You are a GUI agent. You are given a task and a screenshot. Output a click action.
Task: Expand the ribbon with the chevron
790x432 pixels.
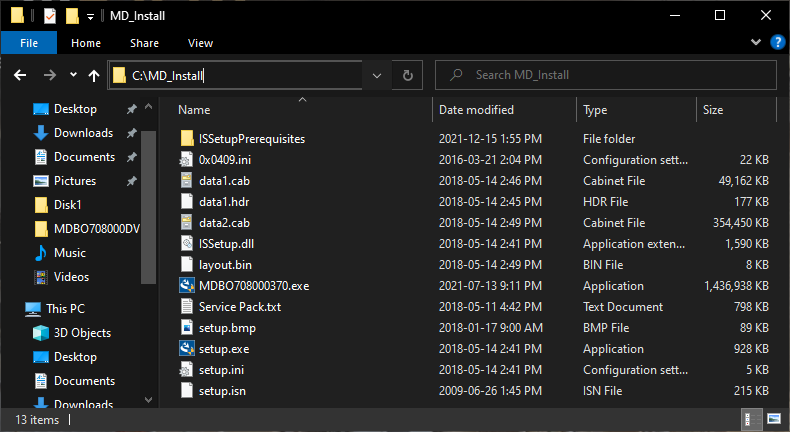[756, 43]
